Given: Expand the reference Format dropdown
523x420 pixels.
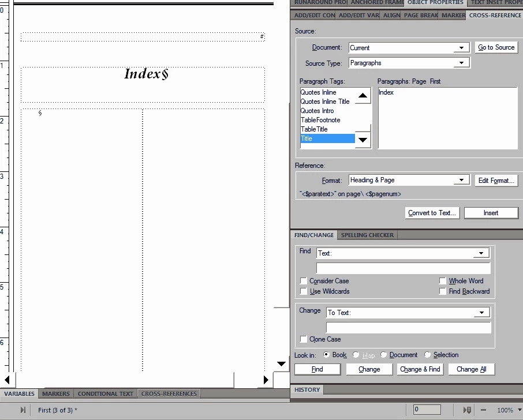Looking at the screenshot, I should (x=461, y=180).
